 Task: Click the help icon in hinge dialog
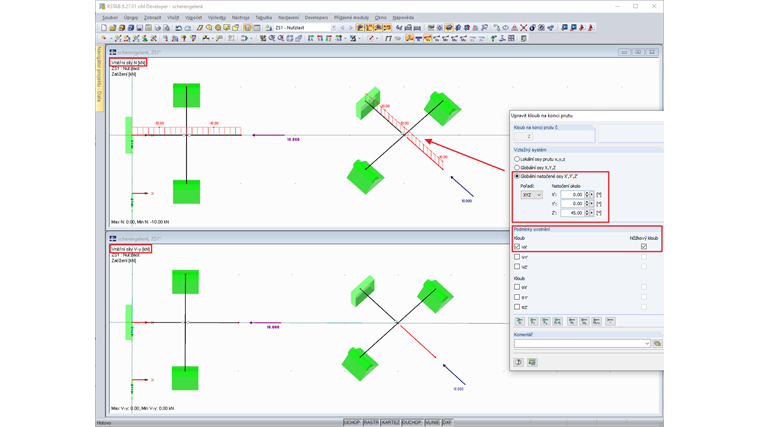tap(519, 362)
